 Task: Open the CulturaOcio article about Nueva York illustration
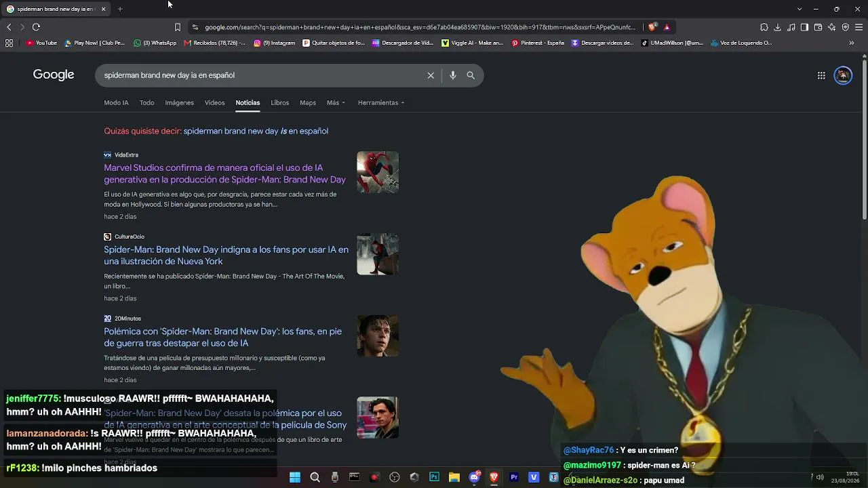point(226,256)
